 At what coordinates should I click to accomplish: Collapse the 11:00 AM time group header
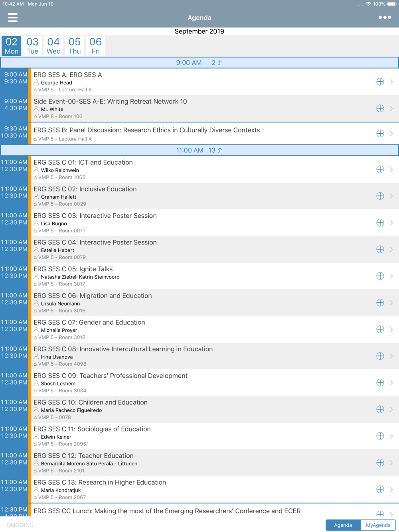[199, 150]
